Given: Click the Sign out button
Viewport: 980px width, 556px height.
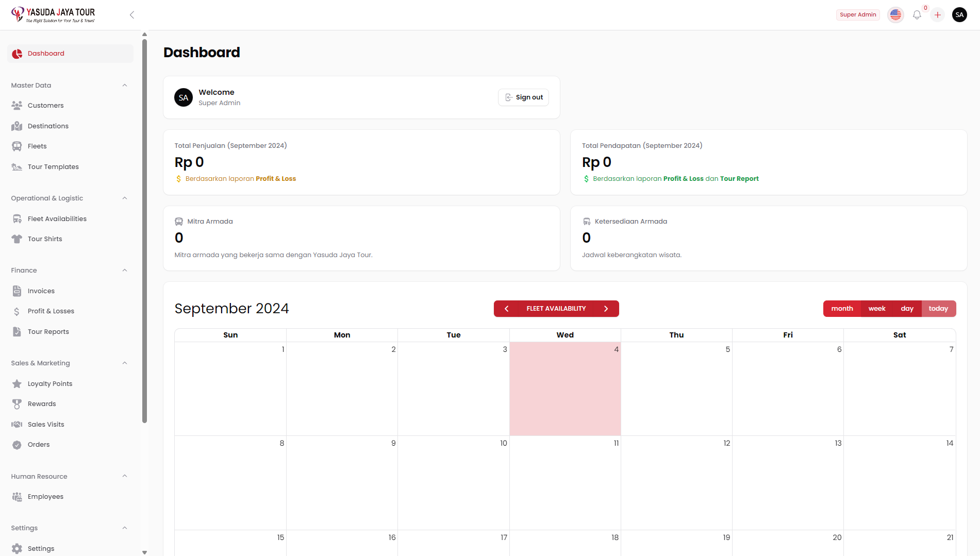Looking at the screenshot, I should point(523,97).
